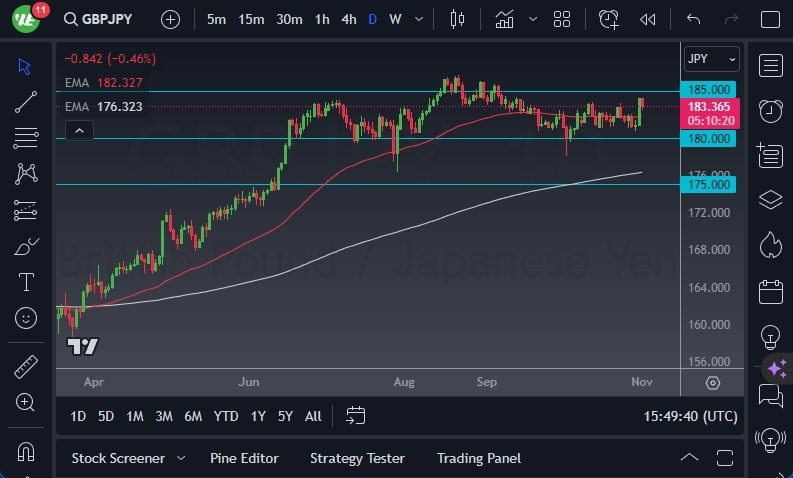Open the Strategy Tester tab

[357, 458]
